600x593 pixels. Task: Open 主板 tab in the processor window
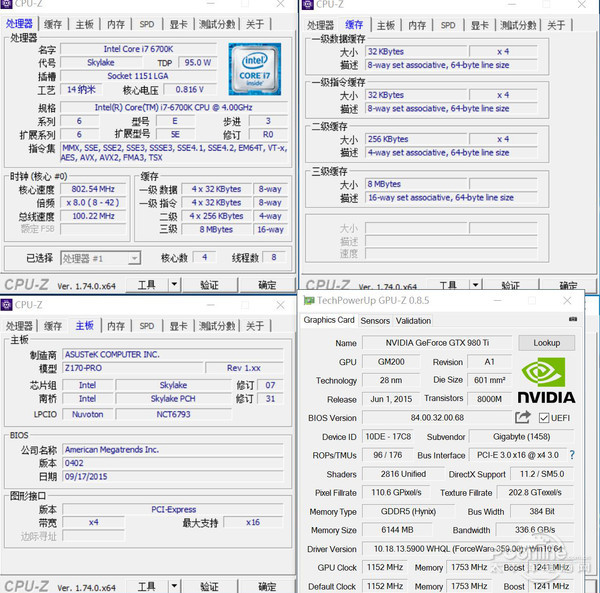[x=85, y=24]
